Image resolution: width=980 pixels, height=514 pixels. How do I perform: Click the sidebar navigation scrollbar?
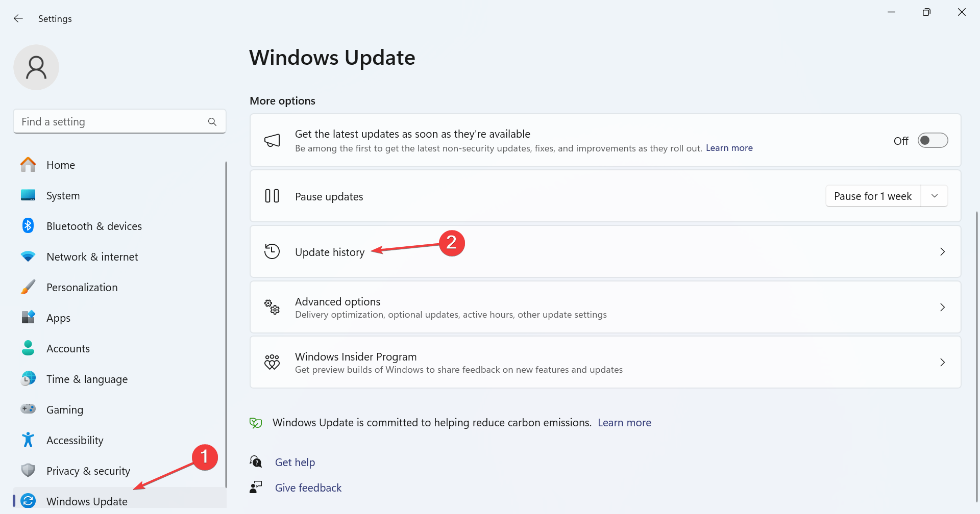tap(226, 324)
